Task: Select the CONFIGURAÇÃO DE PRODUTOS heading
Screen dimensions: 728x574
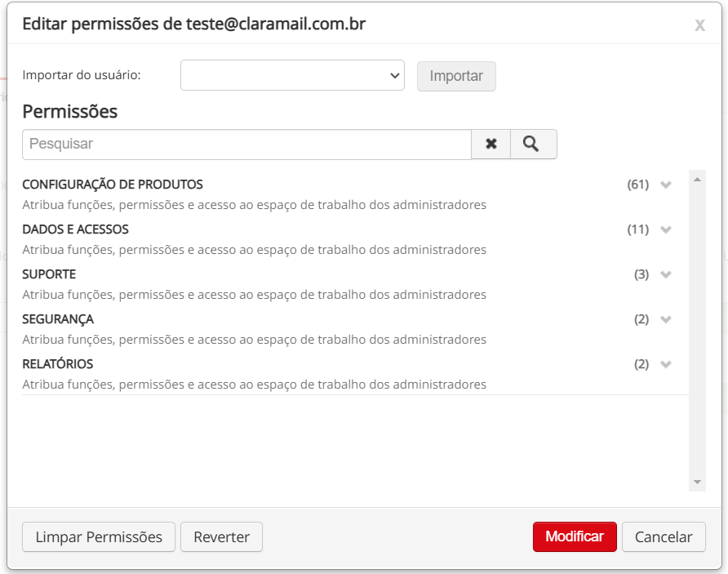Action: click(x=113, y=185)
